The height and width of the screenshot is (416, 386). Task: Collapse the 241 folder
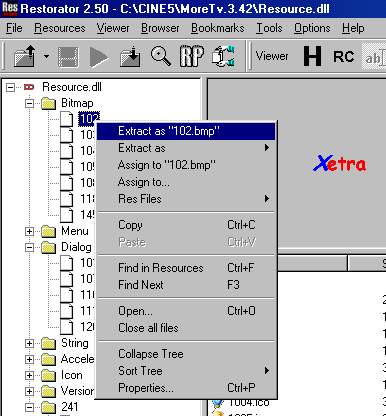(30, 407)
